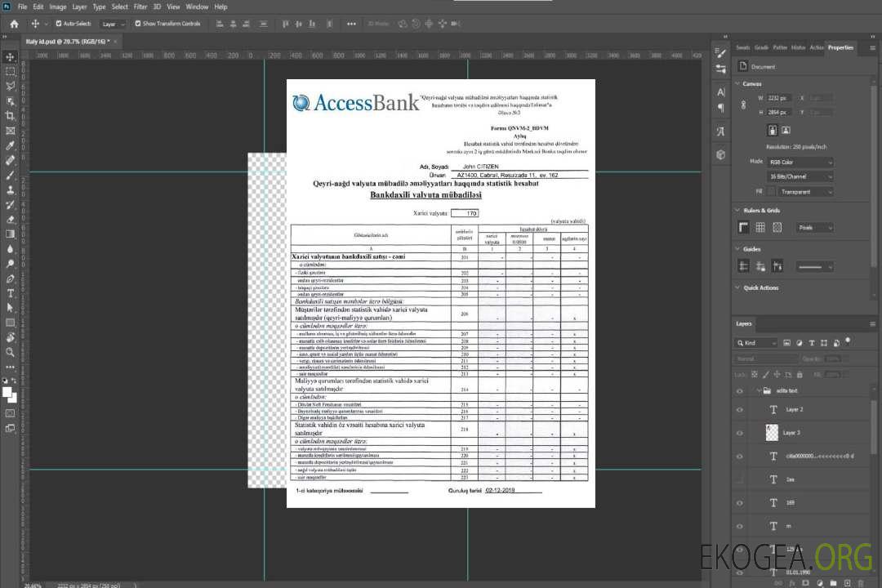Toggle the Auto-Select checkbox

click(59, 24)
